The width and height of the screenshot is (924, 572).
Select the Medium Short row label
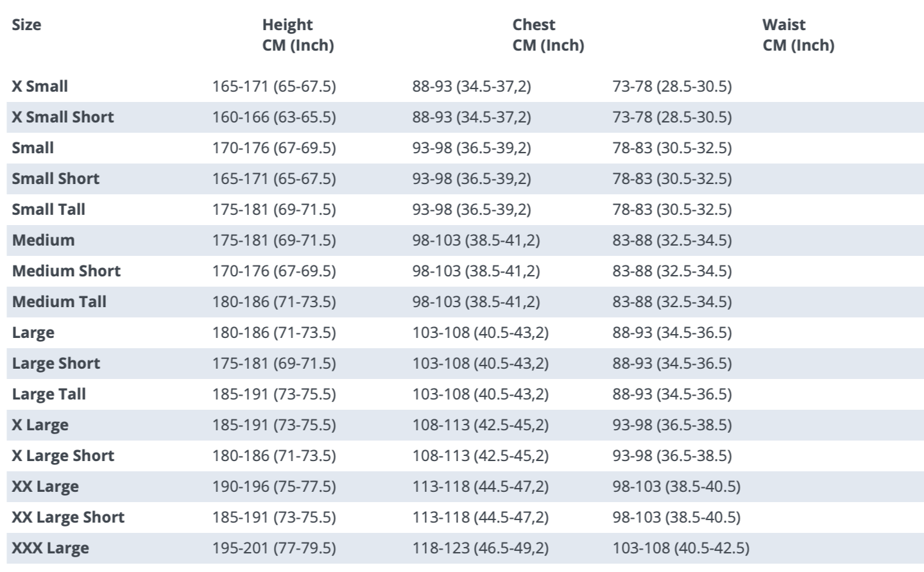[66, 271]
